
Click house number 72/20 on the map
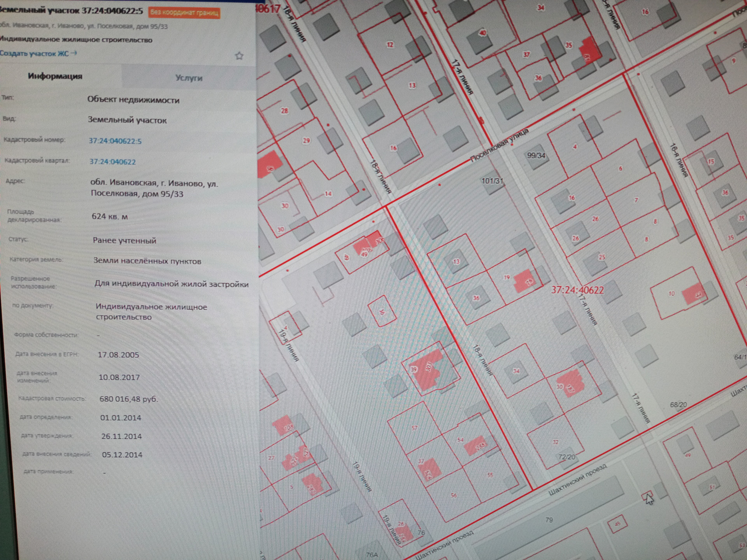click(x=566, y=457)
